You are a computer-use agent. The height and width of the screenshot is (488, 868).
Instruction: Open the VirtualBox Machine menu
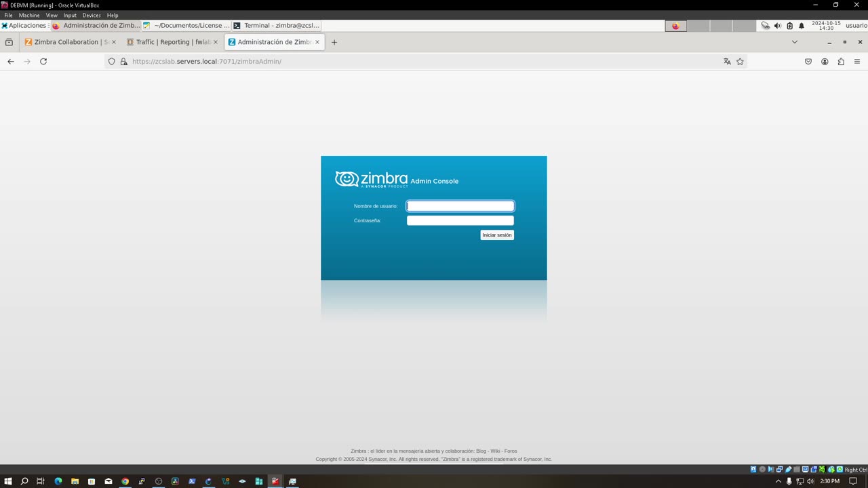(29, 15)
